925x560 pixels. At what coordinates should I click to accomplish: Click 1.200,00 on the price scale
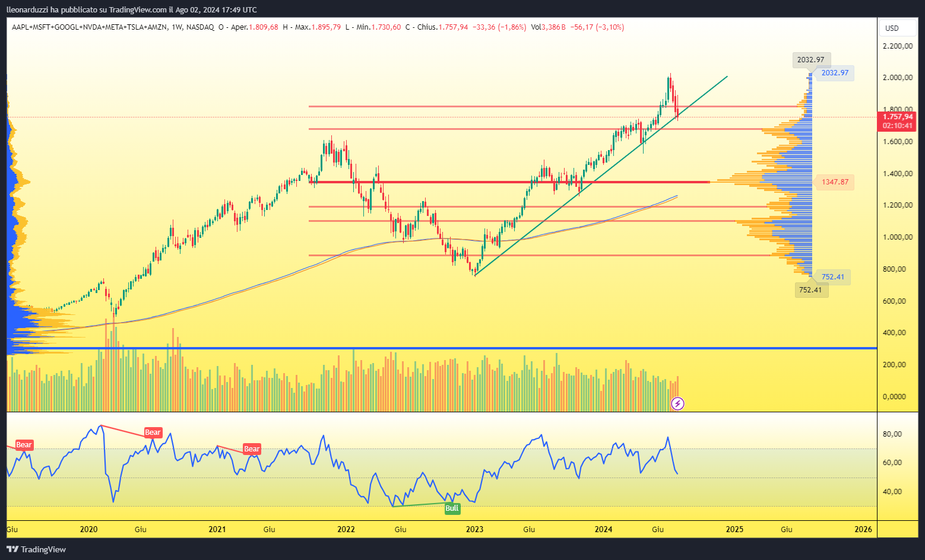click(898, 205)
